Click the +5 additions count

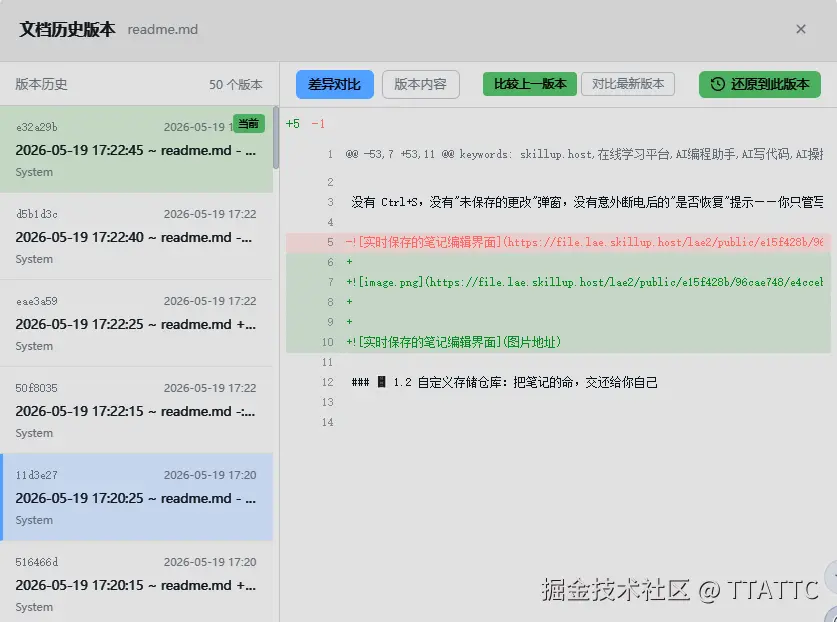pos(293,124)
